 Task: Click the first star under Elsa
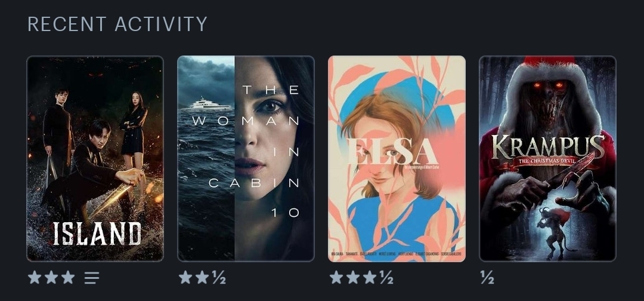336,278
